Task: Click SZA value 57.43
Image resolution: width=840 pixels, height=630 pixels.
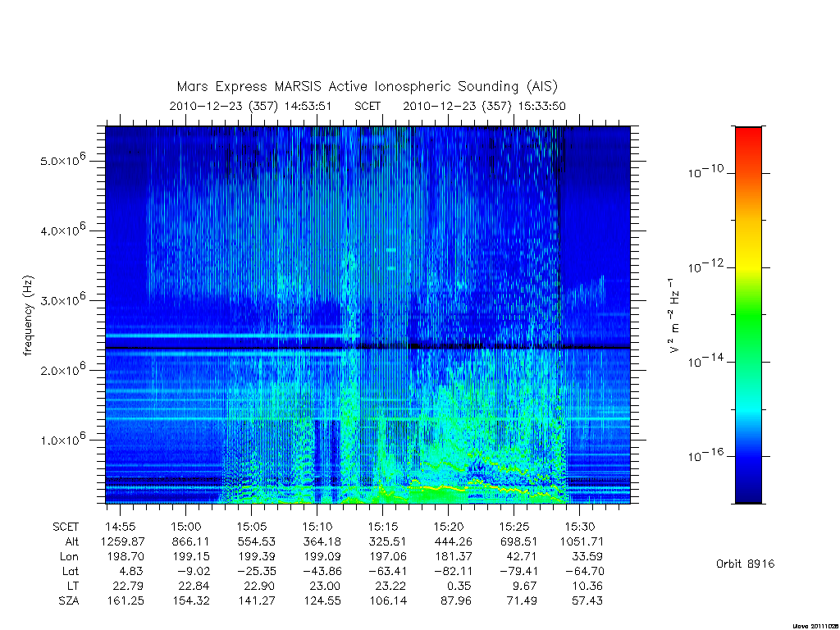Action: click(x=587, y=601)
